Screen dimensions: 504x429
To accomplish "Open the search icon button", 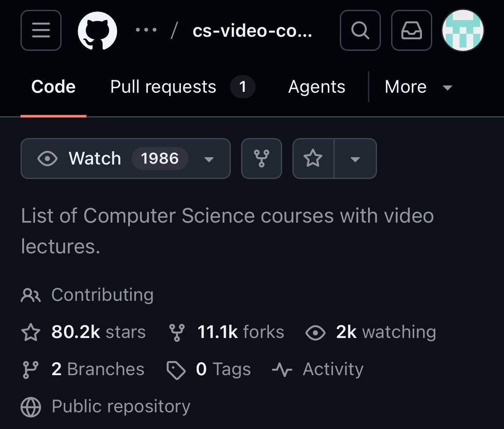I will point(360,31).
